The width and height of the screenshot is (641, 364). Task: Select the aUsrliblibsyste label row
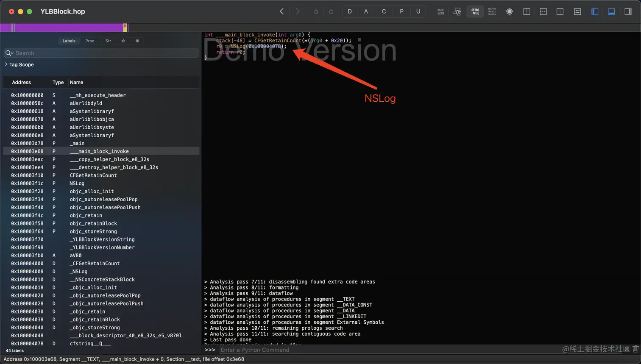pyautogui.click(x=101, y=128)
